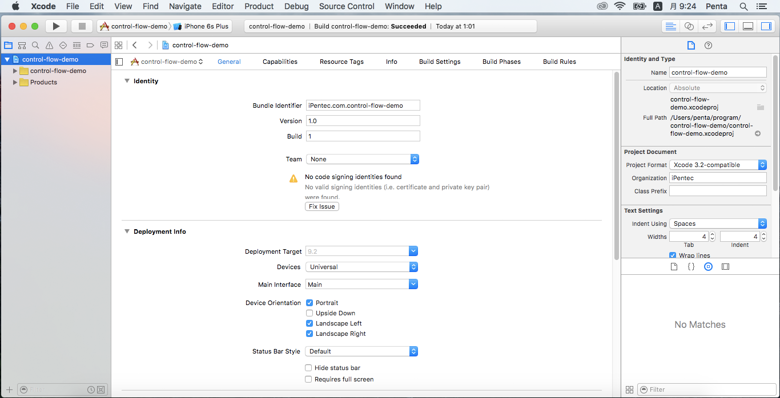The height and width of the screenshot is (398, 780).
Task: Hide the Navigator panel toggle
Action: pos(729,26)
